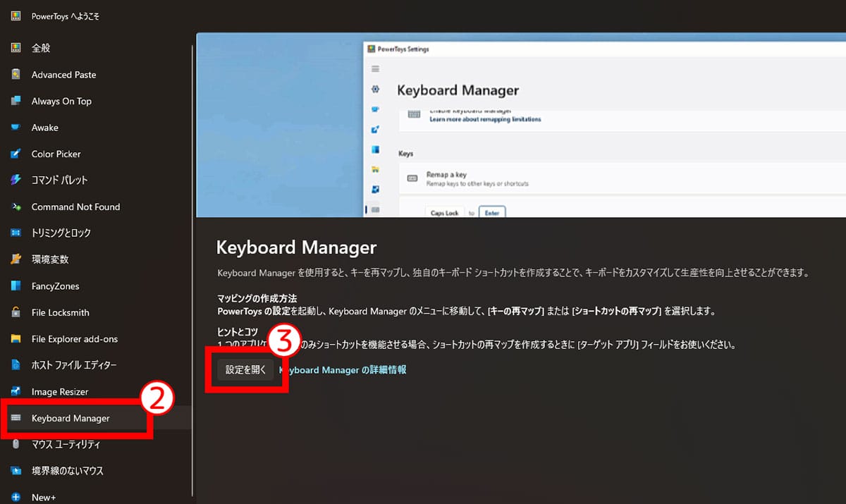Click the PowerToys へようこそ icon
The height and width of the screenshot is (504, 846).
click(16, 16)
